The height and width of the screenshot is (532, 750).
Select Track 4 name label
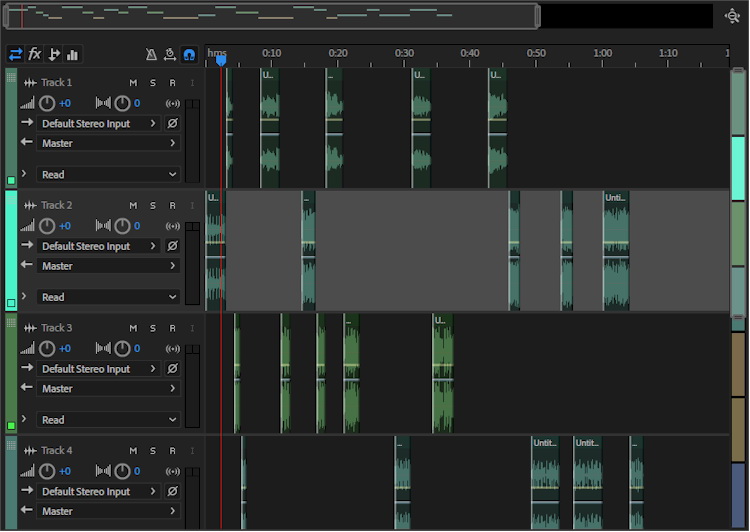(x=56, y=450)
